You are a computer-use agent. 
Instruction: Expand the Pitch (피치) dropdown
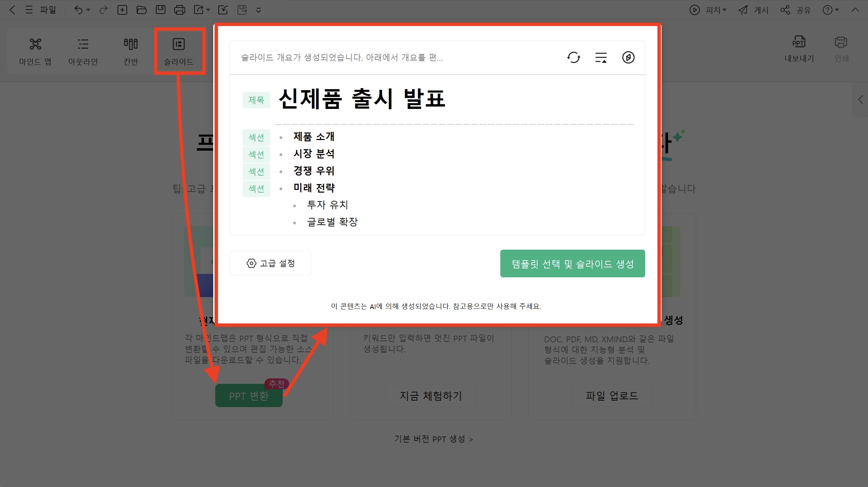click(x=724, y=10)
